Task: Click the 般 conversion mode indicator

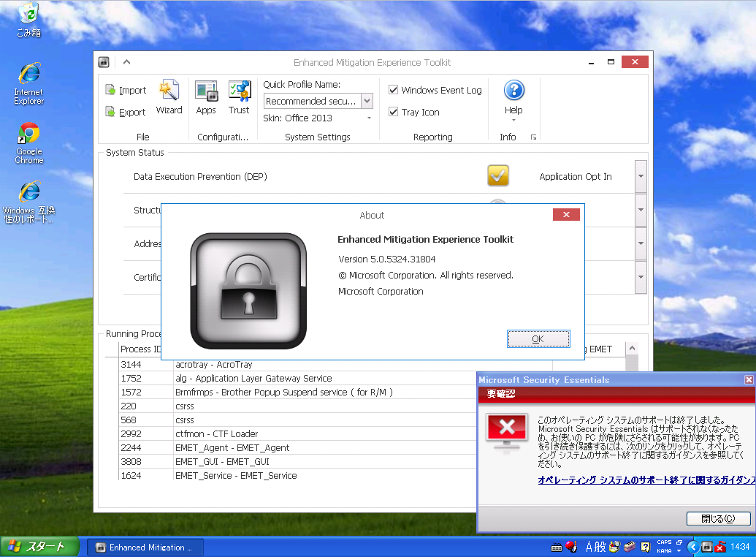Action: point(600,547)
